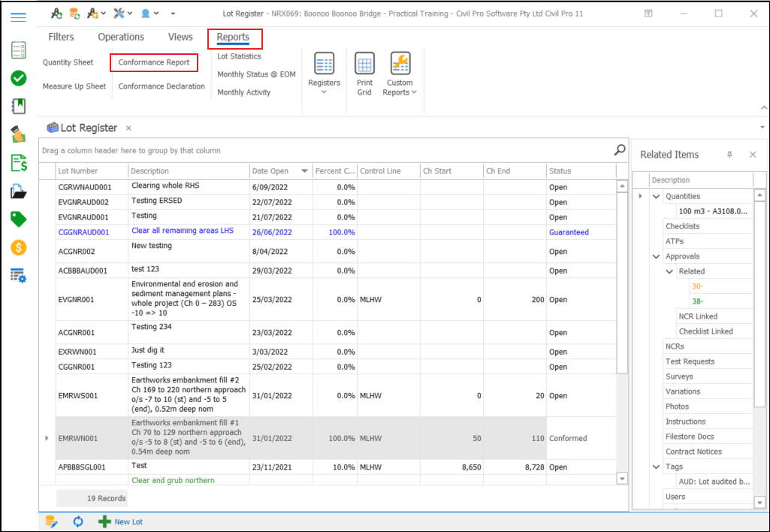
Task: Close the Lot Register document tab
Action: (x=128, y=128)
